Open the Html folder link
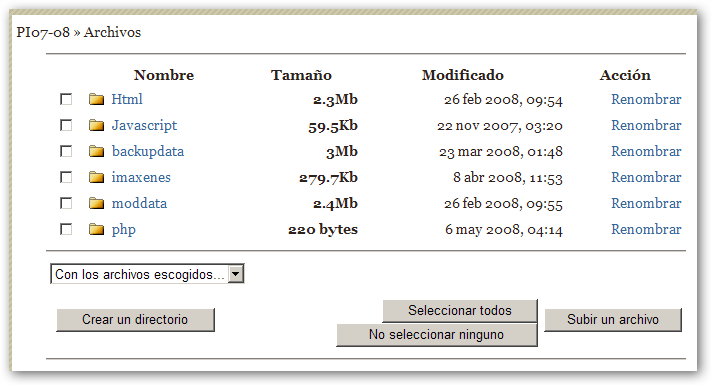711x385 pixels. 127,99
